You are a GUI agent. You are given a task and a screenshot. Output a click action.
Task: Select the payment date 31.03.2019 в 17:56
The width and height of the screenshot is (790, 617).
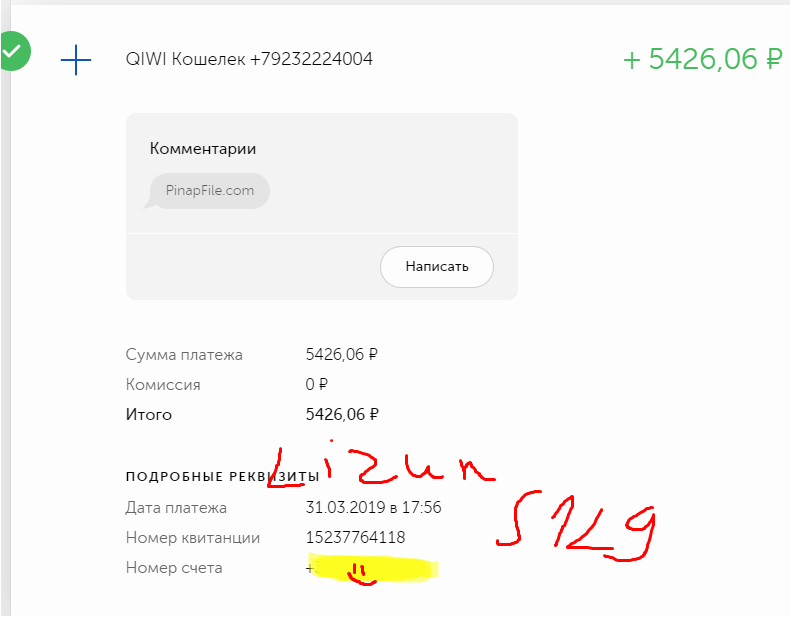[373, 507]
